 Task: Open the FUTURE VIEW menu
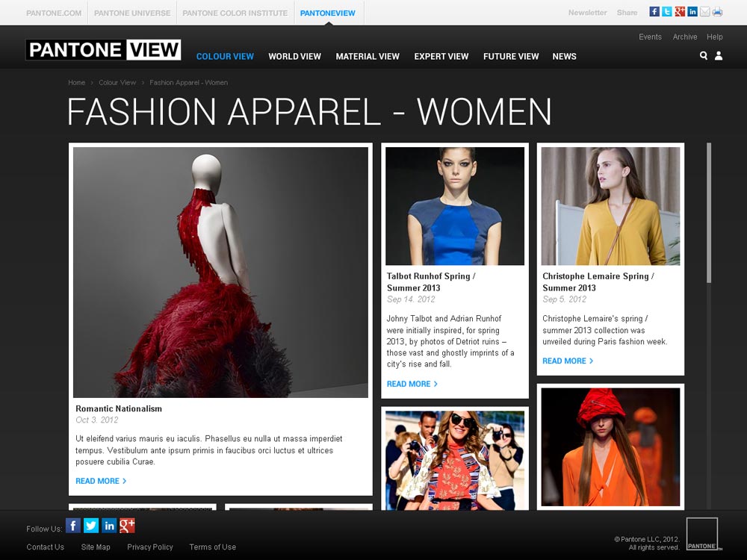tap(511, 56)
